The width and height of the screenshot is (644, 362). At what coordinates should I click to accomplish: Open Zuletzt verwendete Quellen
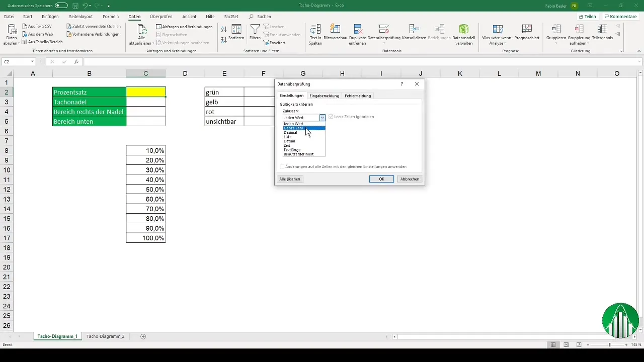coord(93,26)
